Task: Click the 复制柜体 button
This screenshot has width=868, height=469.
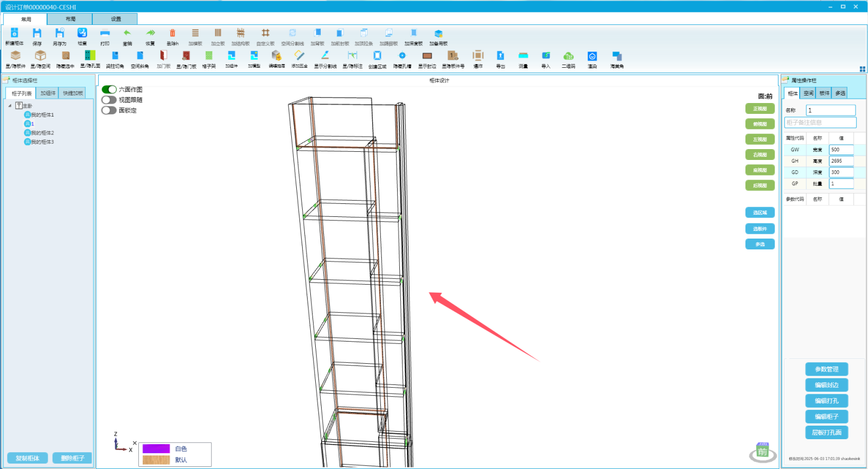Action: (x=27, y=458)
